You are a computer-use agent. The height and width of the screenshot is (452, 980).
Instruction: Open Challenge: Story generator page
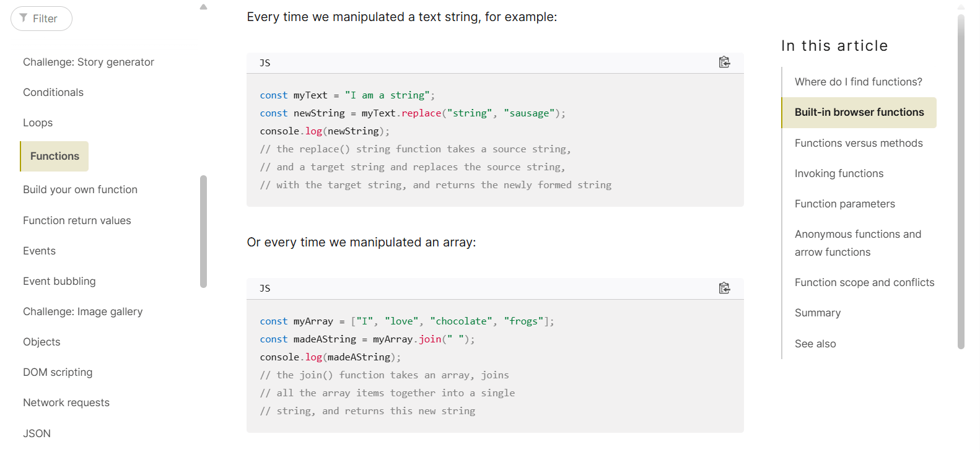tap(89, 62)
